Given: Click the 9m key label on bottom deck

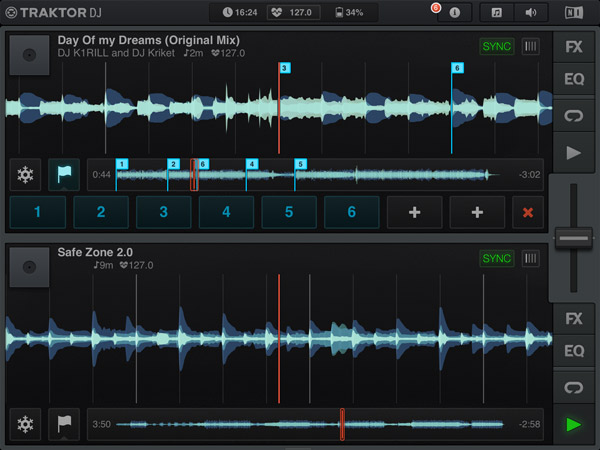Looking at the screenshot, I should [104, 265].
